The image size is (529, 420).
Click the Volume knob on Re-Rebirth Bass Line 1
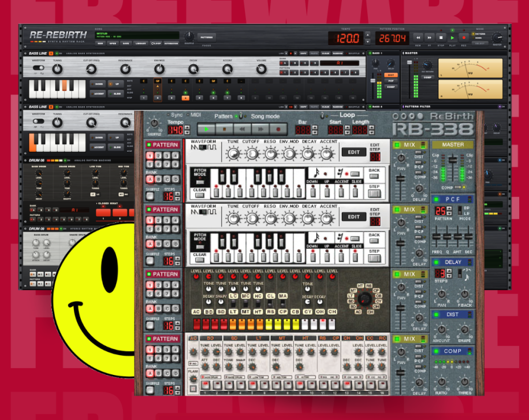(261, 69)
